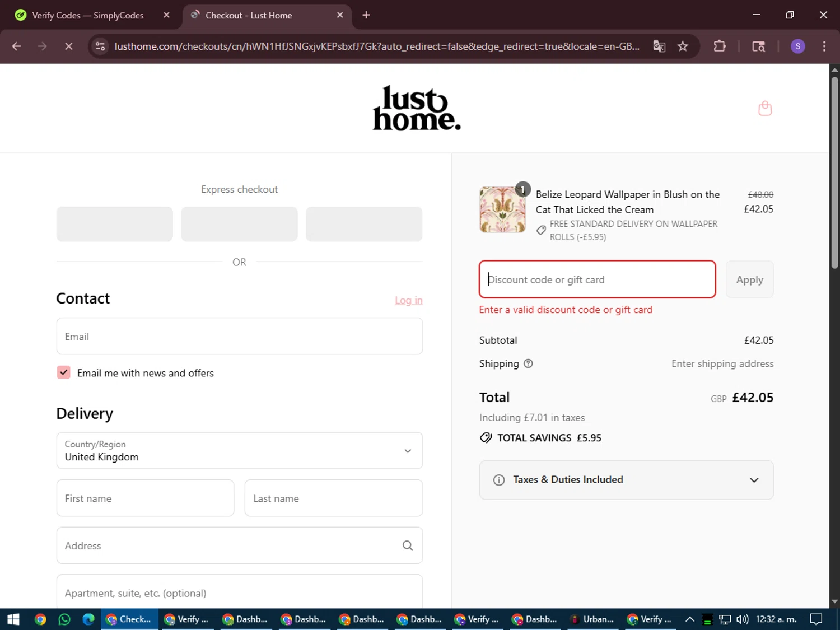Image resolution: width=840 pixels, height=630 pixels.
Task: Click the Discount code or gift card field
Action: tap(598, 279)
